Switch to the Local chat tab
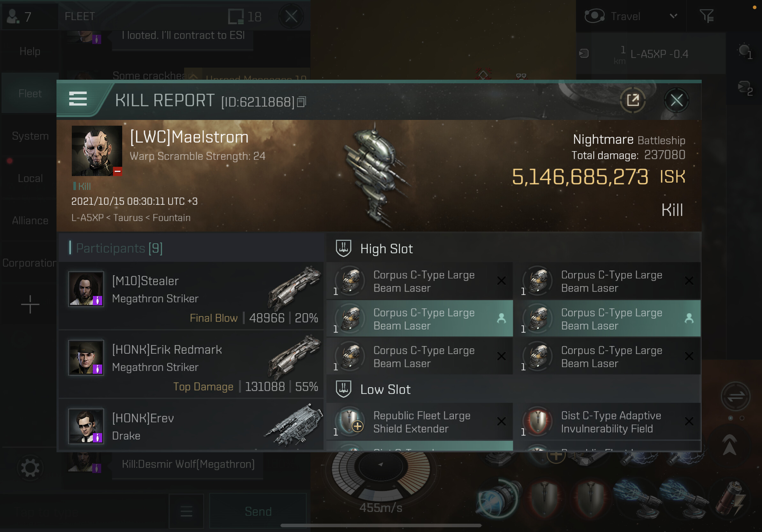762x532 pixels. [30, 178]
